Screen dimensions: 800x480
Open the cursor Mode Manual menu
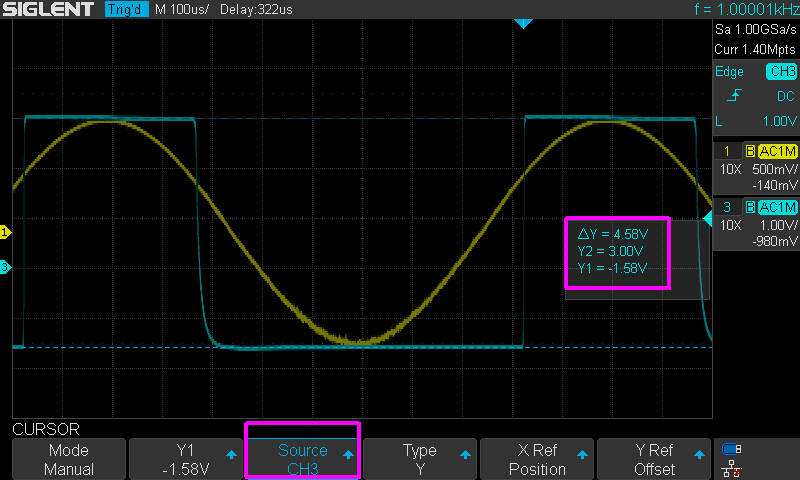click(69, 459)
